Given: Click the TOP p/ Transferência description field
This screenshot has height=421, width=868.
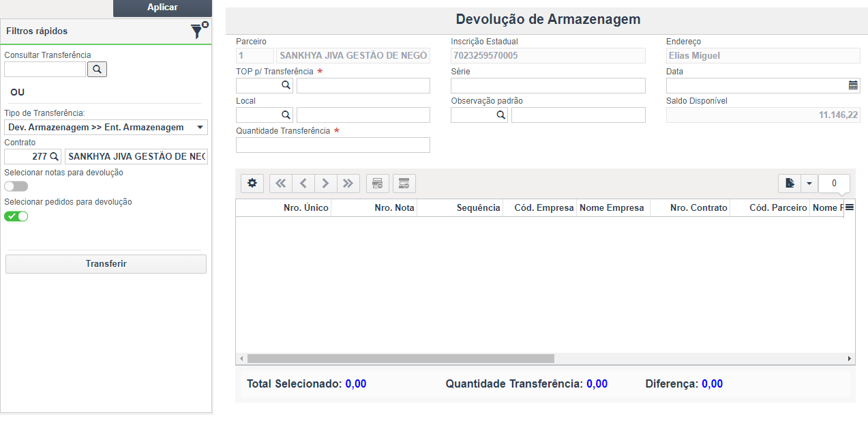Looking at the screenshot, I should click(x=363, y=85).
